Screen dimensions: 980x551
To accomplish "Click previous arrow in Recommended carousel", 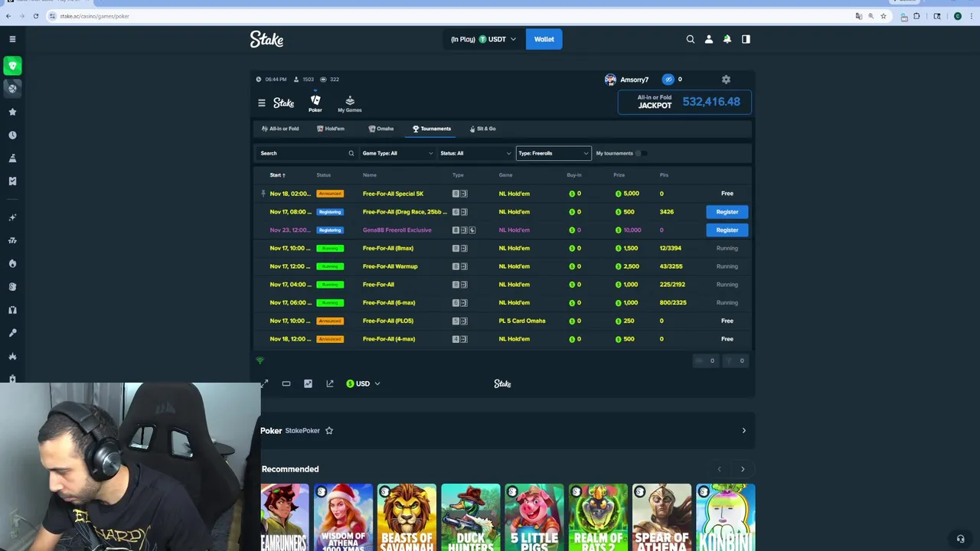I will [719, 469].
